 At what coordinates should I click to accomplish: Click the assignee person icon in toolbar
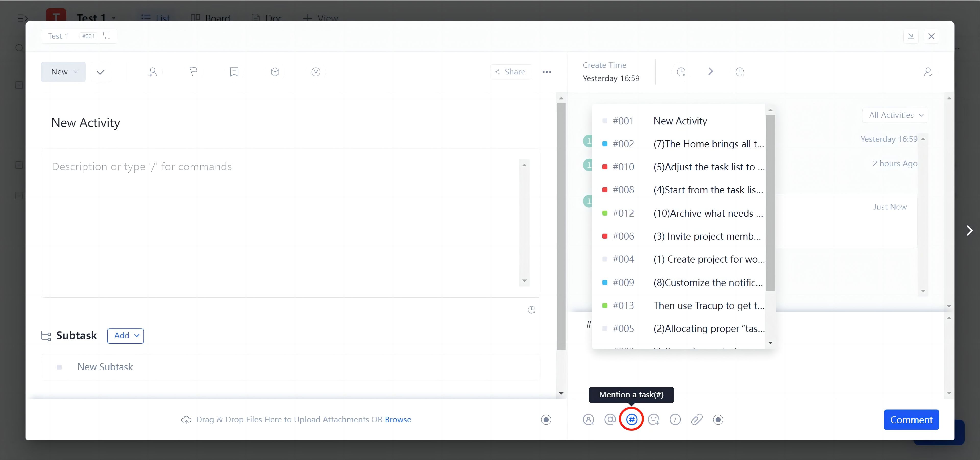point(153,72)
